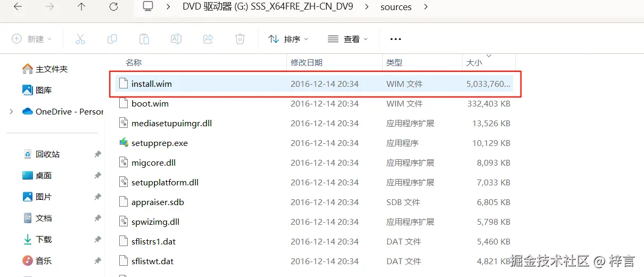Select the sflistrs1.dat file
This screenshot has width=644, height=277.
pyautogui.click(x=314, y=241)
